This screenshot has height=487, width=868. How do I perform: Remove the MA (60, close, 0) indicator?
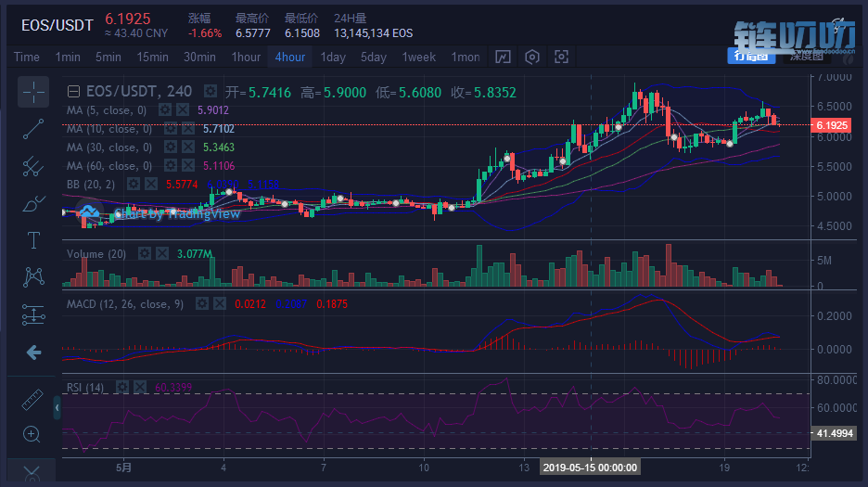[x=188, y=165]
